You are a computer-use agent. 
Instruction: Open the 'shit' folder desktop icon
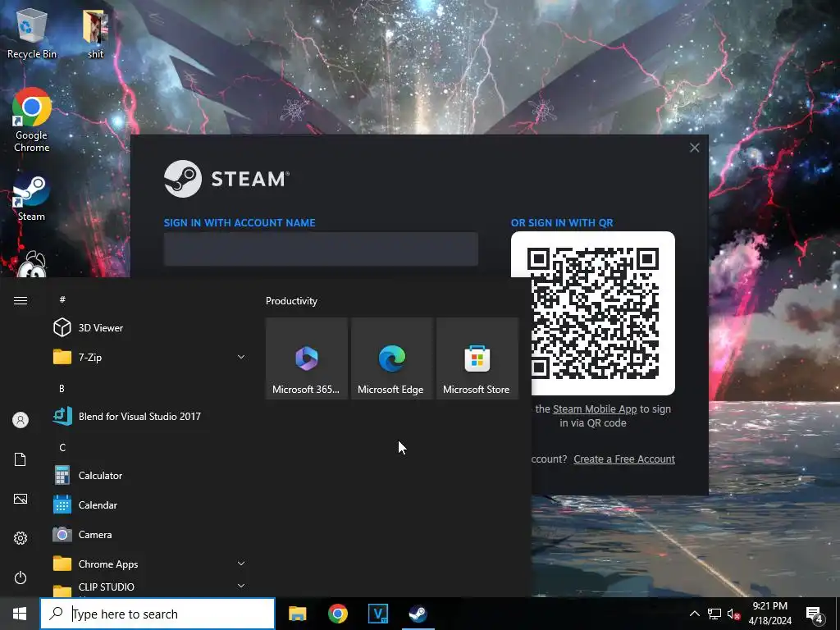(x=95, y=33)
